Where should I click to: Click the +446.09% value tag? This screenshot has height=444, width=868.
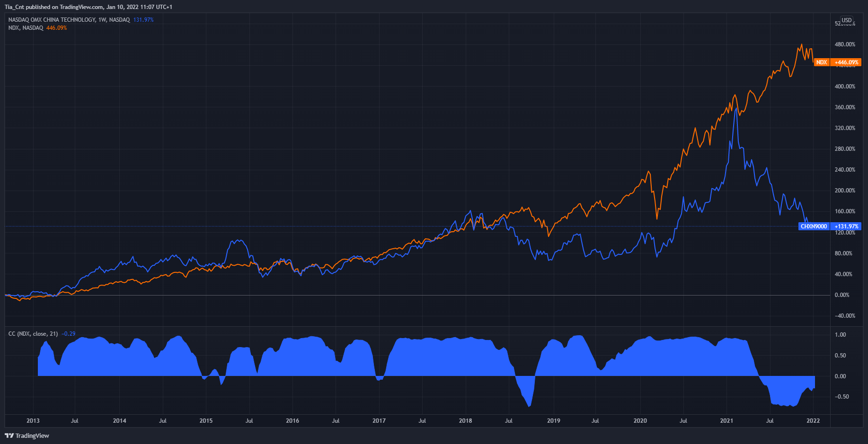coord(846,62)
